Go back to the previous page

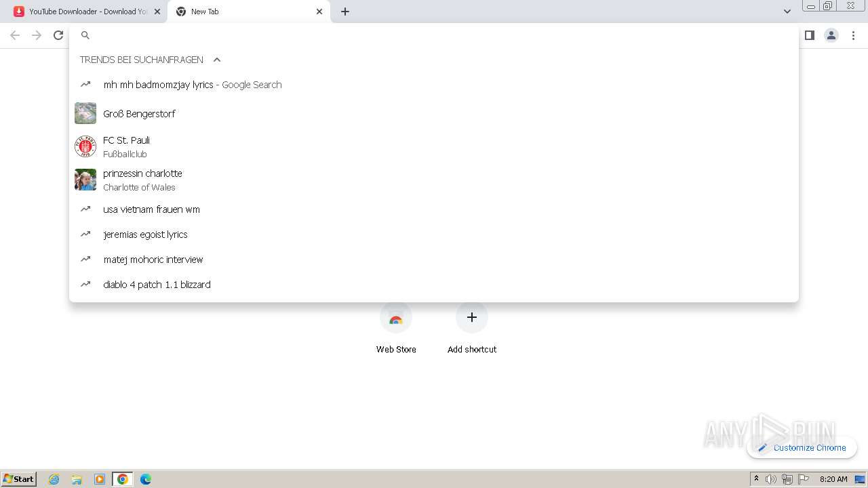(15, 35)
